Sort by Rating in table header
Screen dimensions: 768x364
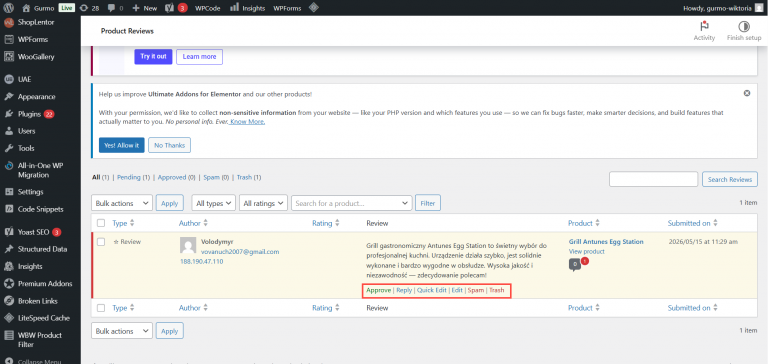coord(326,223)
